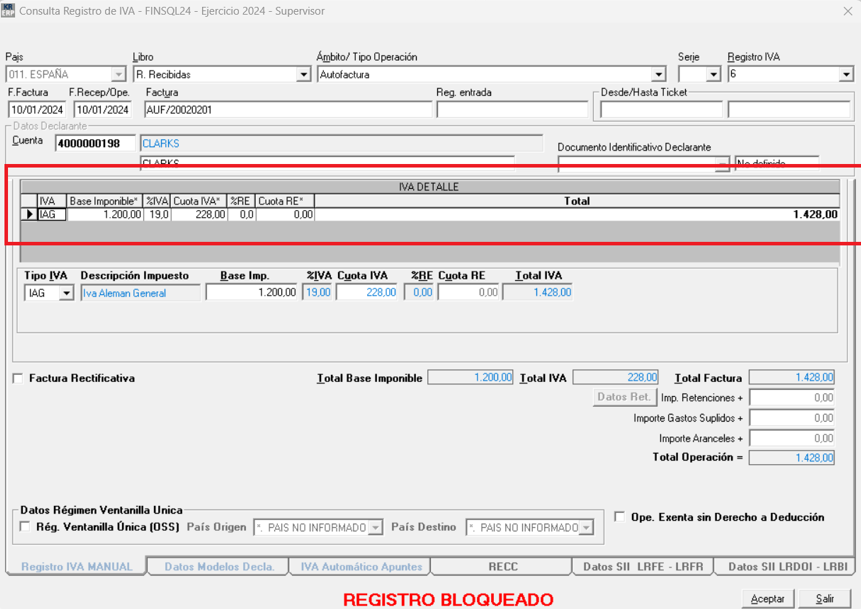Click the Importe Aranceles field
The height and width of the screenshot is (609, 861).
point(792,438)
